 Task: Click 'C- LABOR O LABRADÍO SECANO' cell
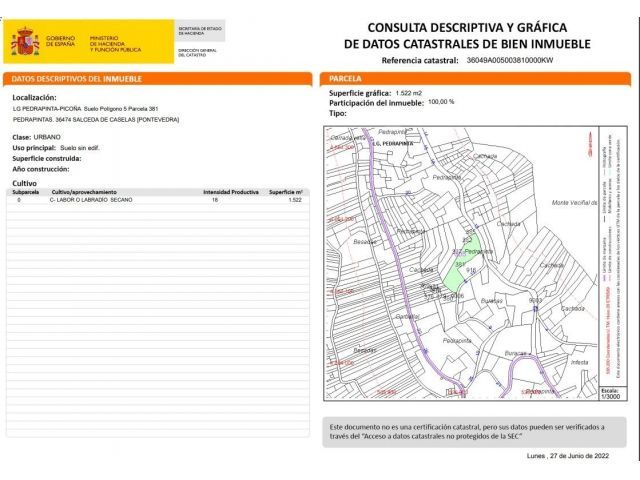coord(91,200)
